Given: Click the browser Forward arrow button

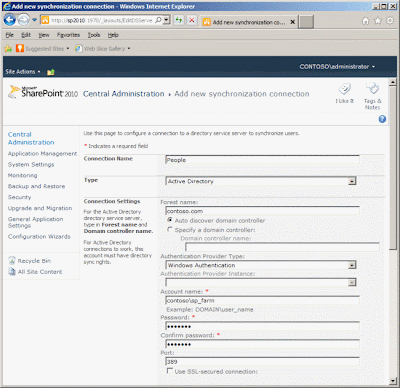Looking at the screenshot, I should pyautogui.click(x=23, y=20).
